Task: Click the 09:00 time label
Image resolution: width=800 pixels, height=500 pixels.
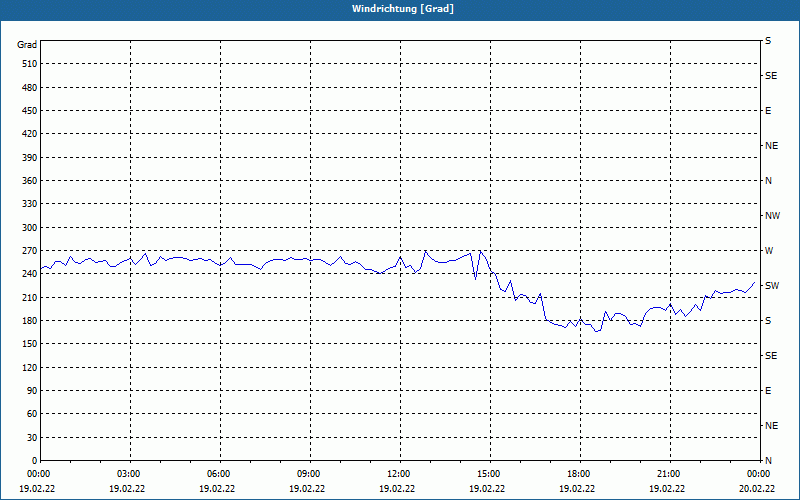Action: [310, 474]
